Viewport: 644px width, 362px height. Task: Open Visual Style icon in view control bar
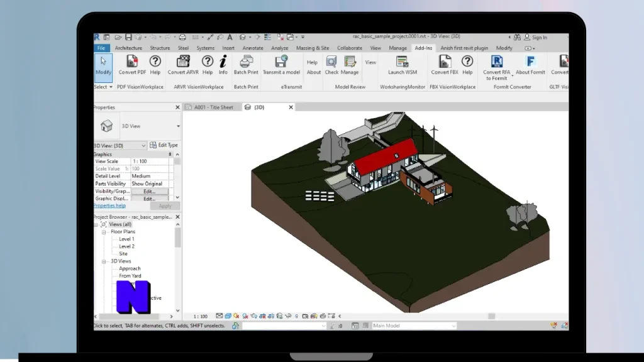tap(228, 316)
